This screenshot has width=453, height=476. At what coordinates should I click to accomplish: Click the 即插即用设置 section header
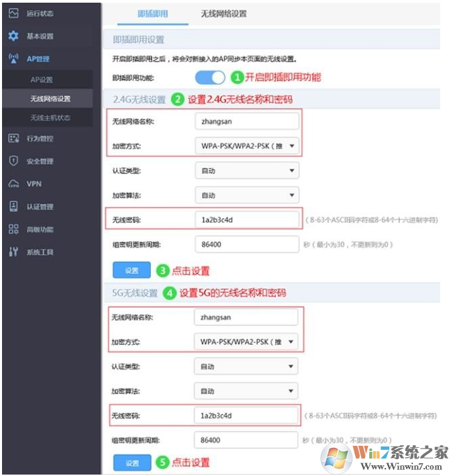(x=138, y=40)
